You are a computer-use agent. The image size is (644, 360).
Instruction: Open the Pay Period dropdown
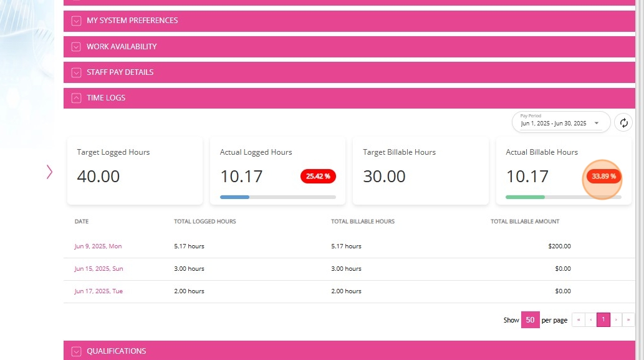click(561, 122)
